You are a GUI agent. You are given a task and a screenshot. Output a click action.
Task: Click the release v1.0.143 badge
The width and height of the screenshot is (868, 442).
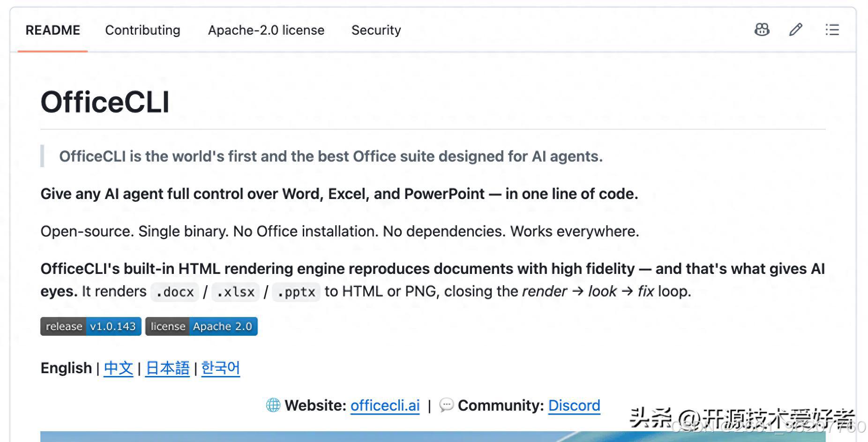tap(91, 326)
